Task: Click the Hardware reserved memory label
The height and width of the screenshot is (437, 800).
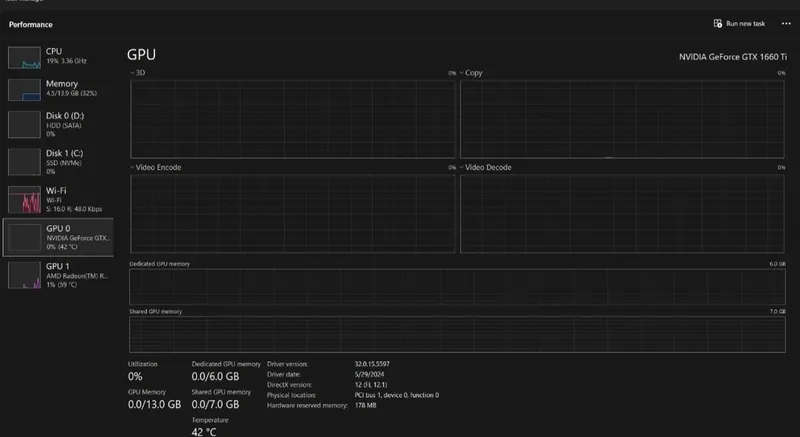Action: click(x=307, y=405)
